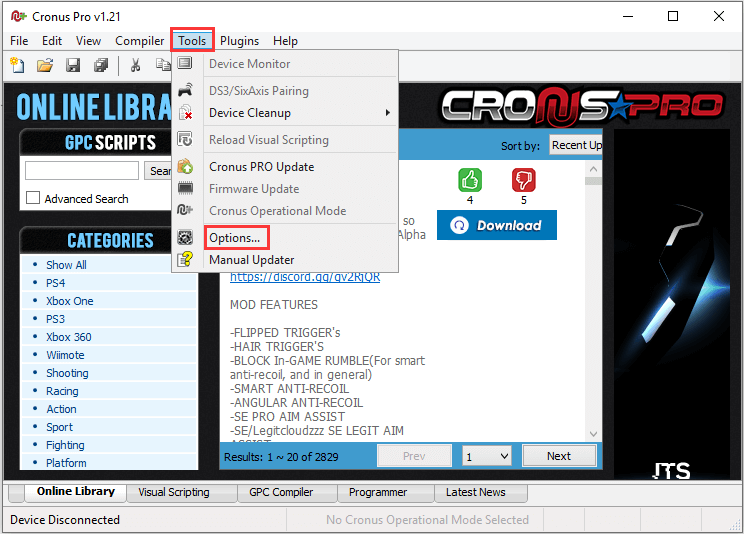Click the red thumbs-down icon
The image size is (744, 534).
pos(524,180)
